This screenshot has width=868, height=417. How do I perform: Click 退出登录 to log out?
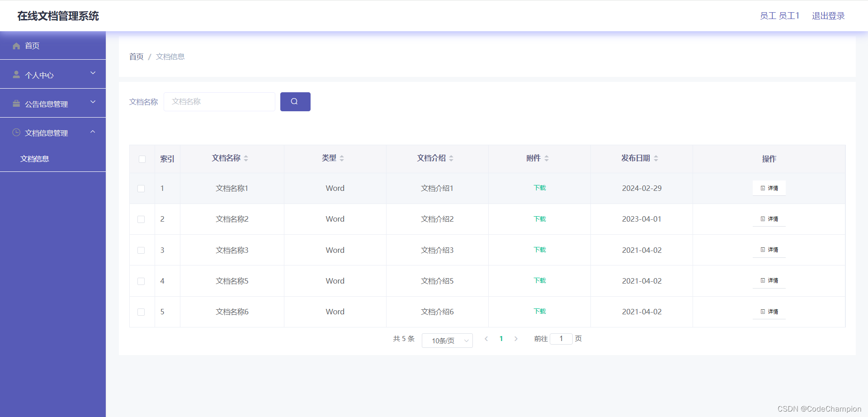tap(828, 16)
